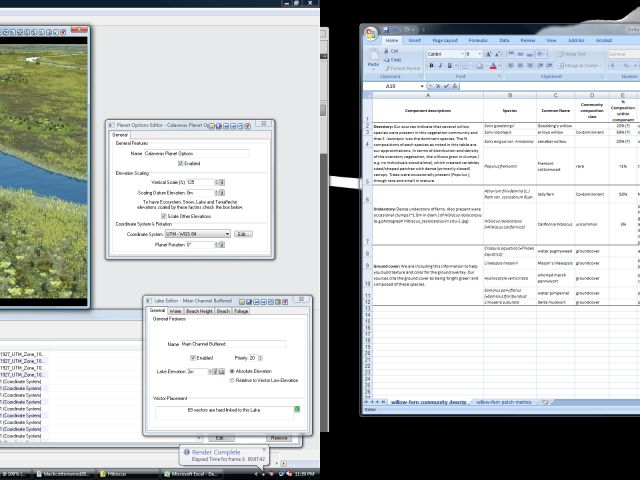Click the taskbar clock showing 11:59 PM

click(x=304, y=474)
